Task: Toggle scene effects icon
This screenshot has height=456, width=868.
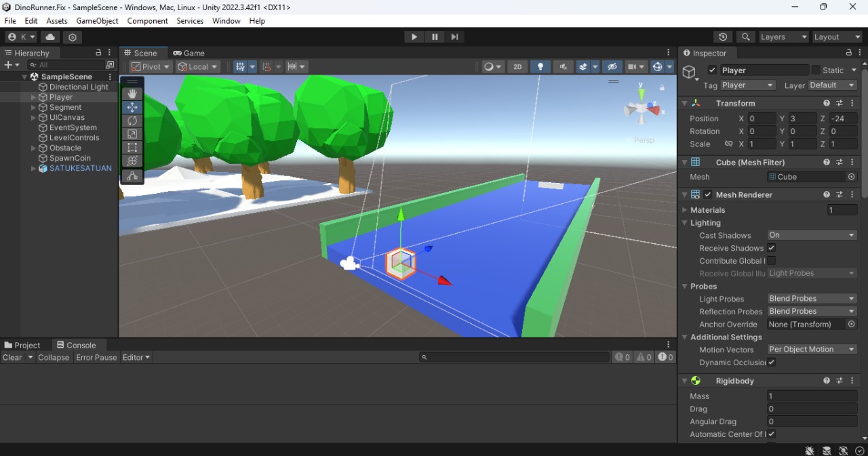Action: pos(583,66)
